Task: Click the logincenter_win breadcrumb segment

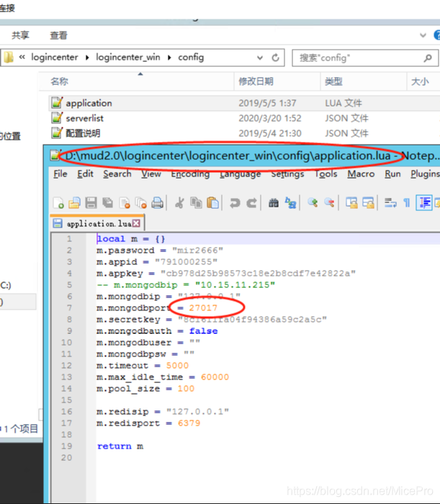Action: 128,57
